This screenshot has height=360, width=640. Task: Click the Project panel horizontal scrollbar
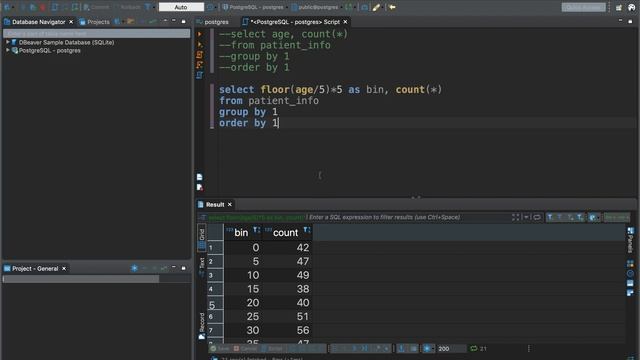81,279
